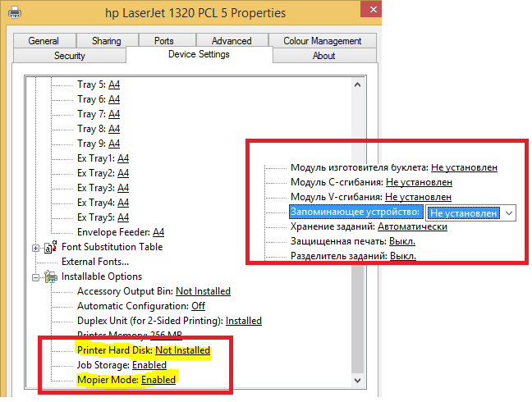Click Printer Hard Disk Not Installed value
This screenshot has width=532, height=402.
183,350
